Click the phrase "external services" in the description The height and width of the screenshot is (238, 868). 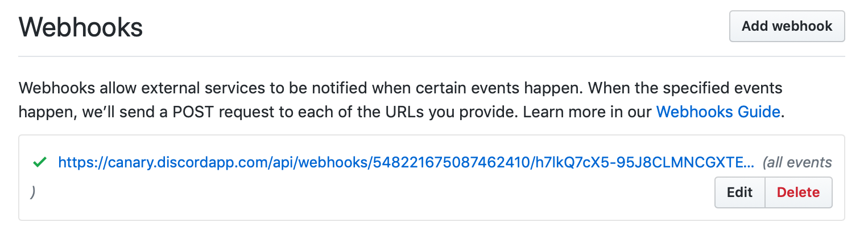[167, 89]
